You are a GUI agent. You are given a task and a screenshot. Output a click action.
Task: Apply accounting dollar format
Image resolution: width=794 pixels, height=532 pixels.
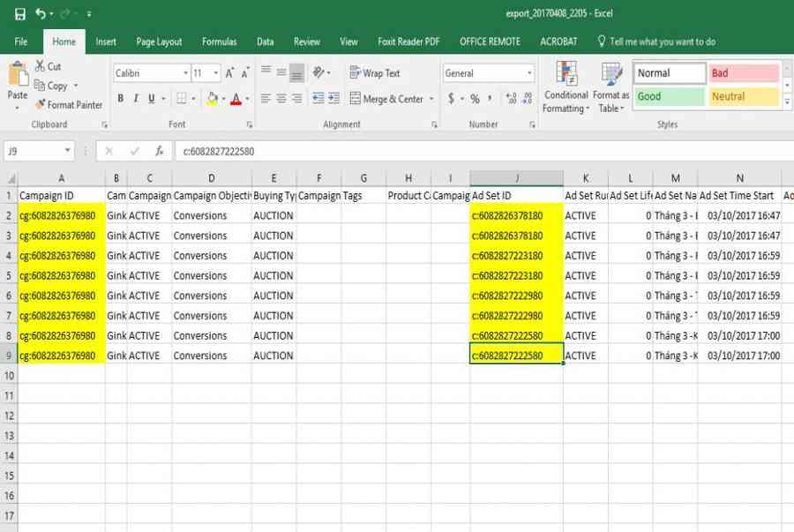click(451, 98)
